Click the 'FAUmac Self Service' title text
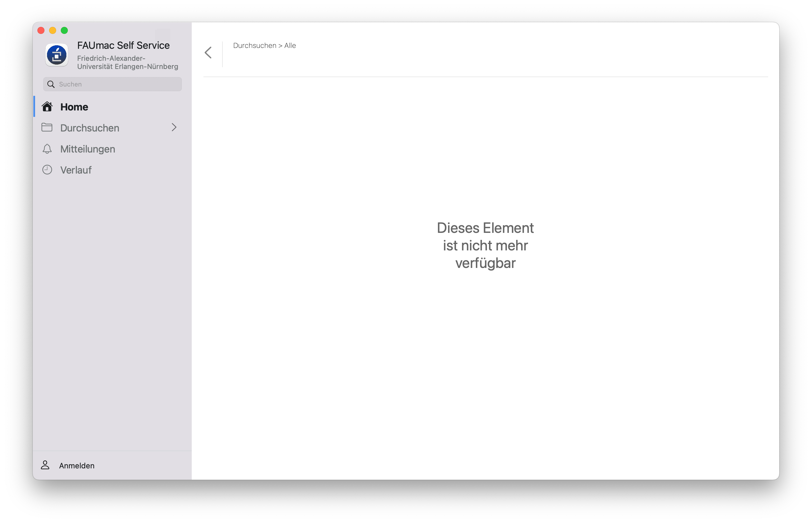The width and height of the screenshot is (812, 523). [123, 45]
